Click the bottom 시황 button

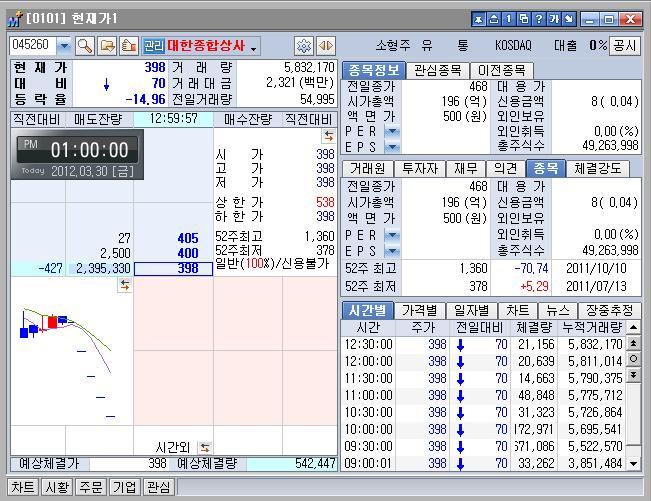[57, 487]
